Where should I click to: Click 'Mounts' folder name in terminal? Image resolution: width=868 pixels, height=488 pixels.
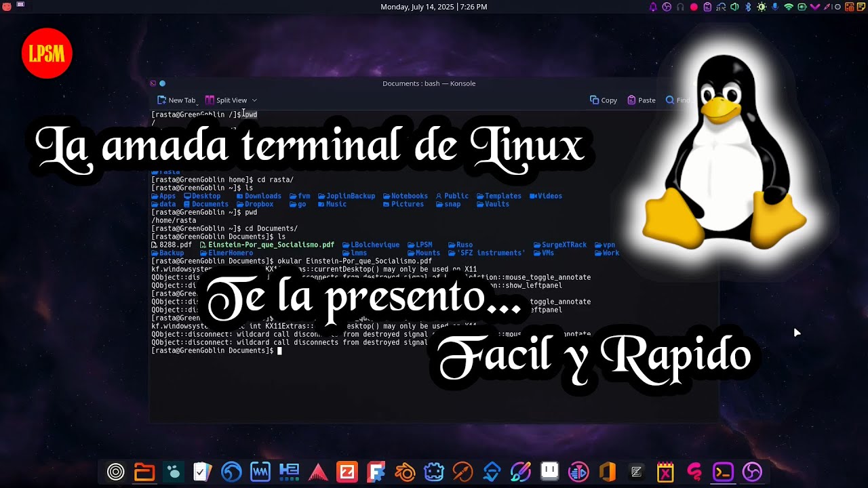pyautogui.click(x=428, y=253)
